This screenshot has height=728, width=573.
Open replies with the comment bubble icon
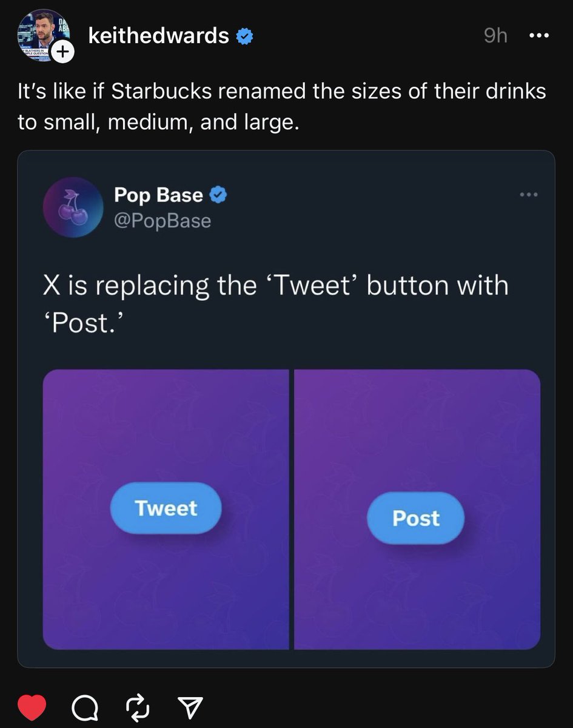pyautogui.click(x=87, y=706)
